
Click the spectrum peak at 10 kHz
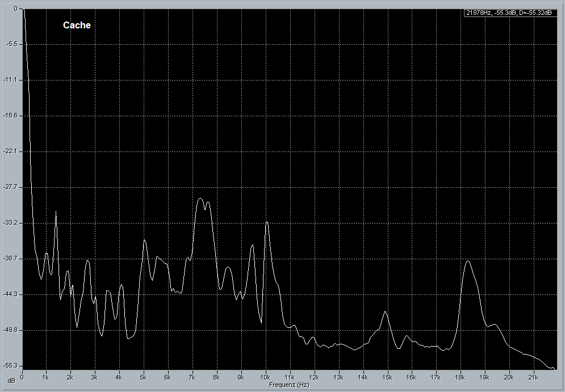tap(267, 223)
